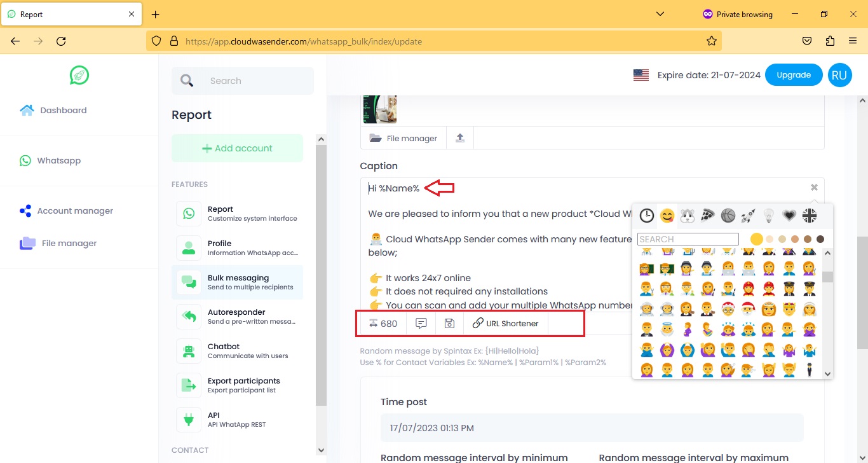The height and width of the screenshot is (463, 868).
Task: Click the emoji picker scrollbar down arrow
Action: tap(827, 374)
